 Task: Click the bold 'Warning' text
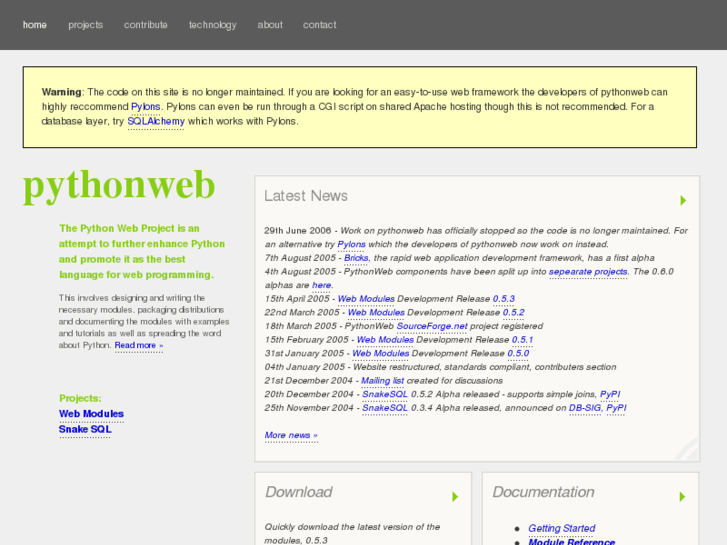62,92
